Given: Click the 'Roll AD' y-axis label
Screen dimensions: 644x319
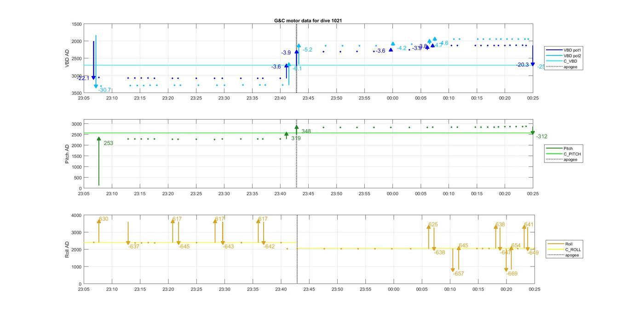Looking at the screenshot, I should 67,249.
